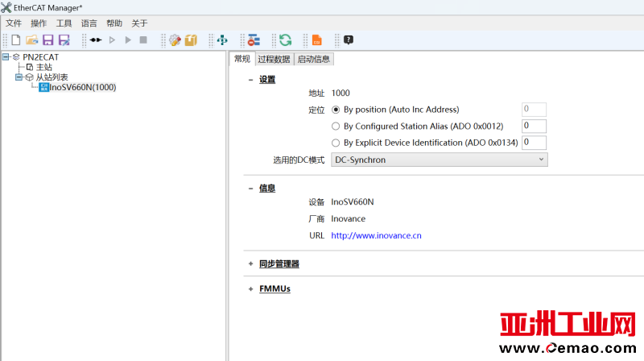Open the 帮助 menu
Image resolution: width=644 pixels, height=361 pixels.
coord(114,23)
